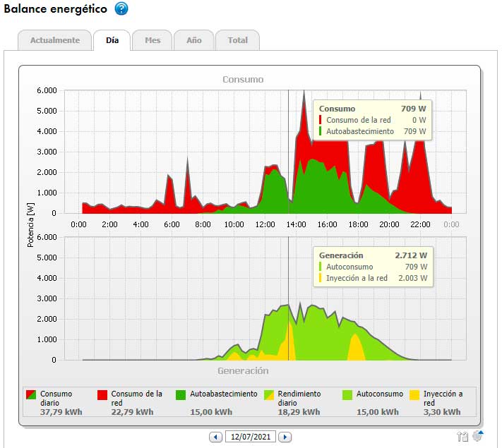Go to next day with right arrow
The image size is (502, 448).
point(285,437)
